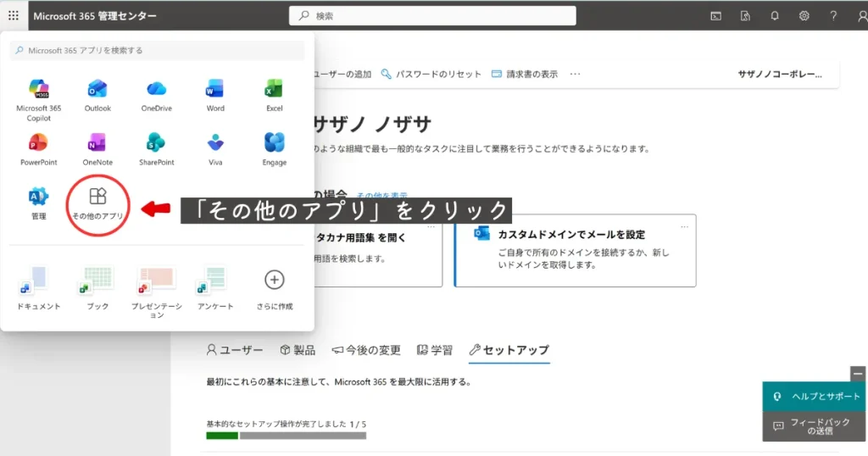Minimize the help and support panel

[859, 374]
